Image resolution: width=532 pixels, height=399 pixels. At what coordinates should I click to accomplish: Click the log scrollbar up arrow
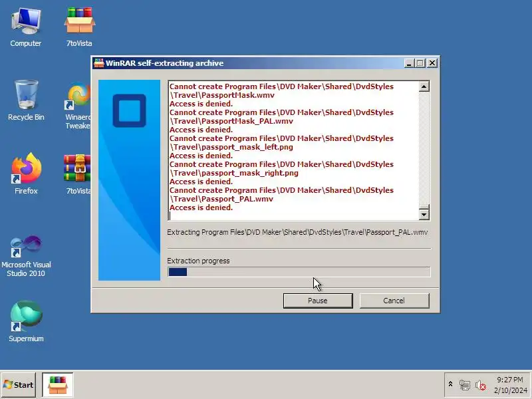coord(424,86)
